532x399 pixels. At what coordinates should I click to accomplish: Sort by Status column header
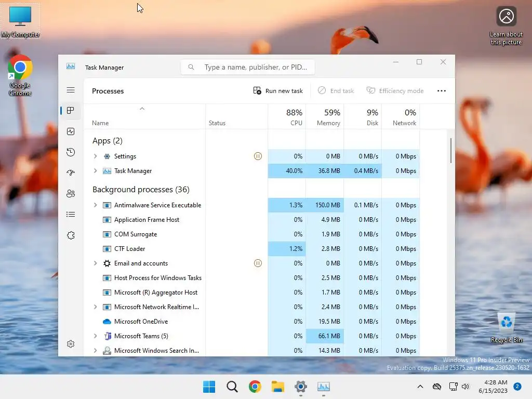236,117
